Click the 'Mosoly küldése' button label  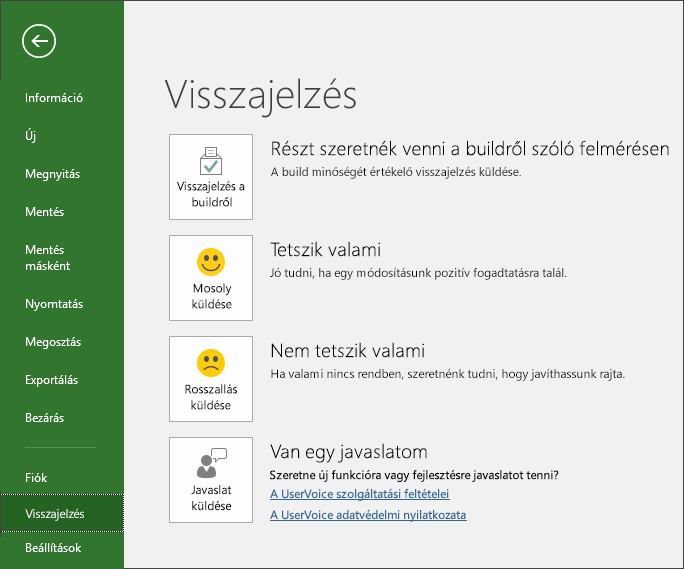tap(212, 296)
